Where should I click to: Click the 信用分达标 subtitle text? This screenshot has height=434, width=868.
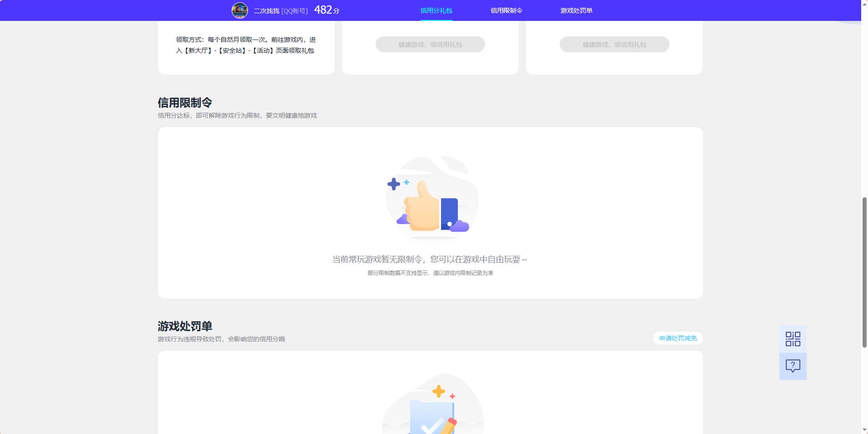[x=237, y=115]
